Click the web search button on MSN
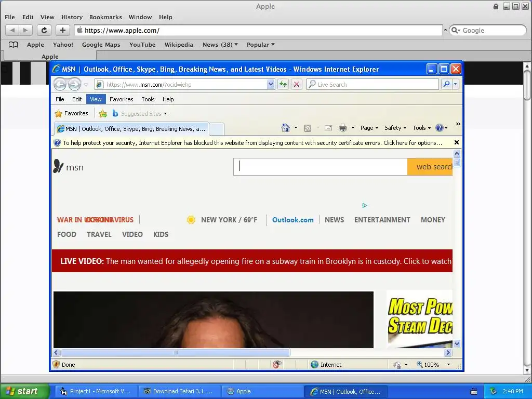Viewport: 532px width, 399px height. tap(430, 167)
